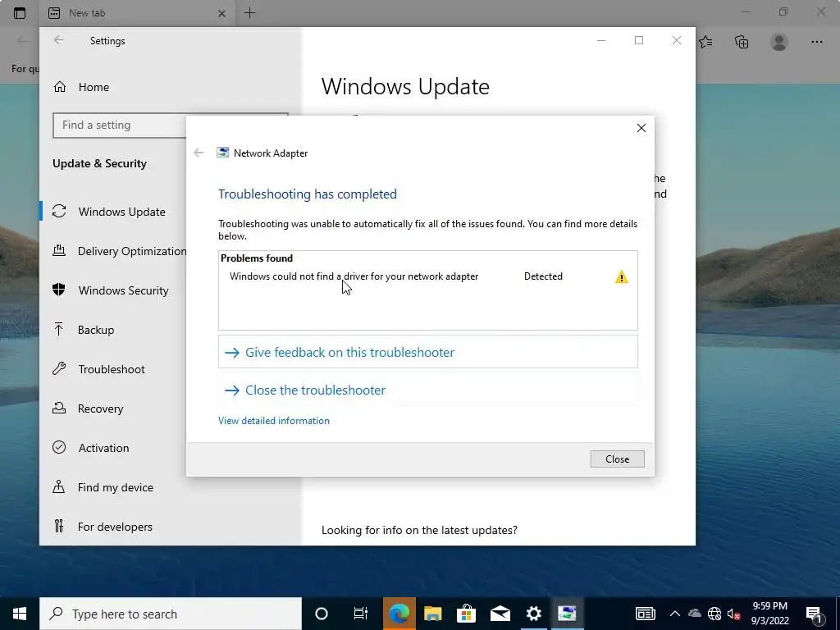Image resolution: width=840 pixels, height=630 pixels.
Task: Open Edge Collections icon
Action: [742, 42]
